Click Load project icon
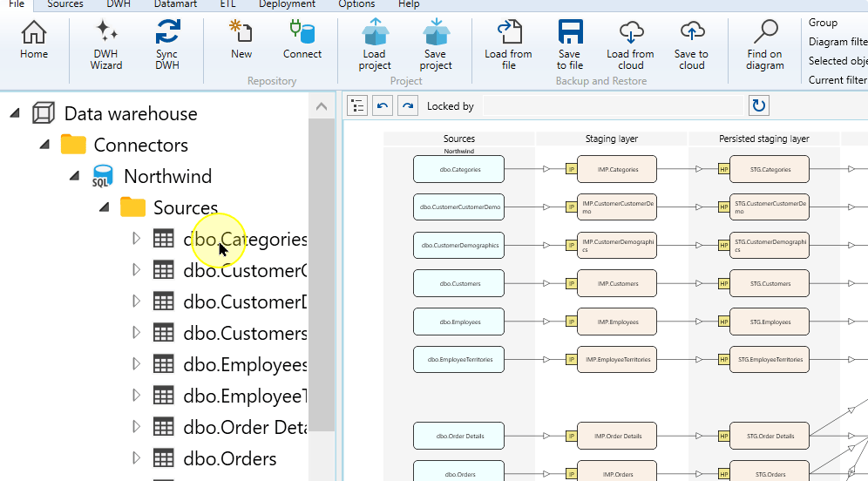 (x=375, y=31)
